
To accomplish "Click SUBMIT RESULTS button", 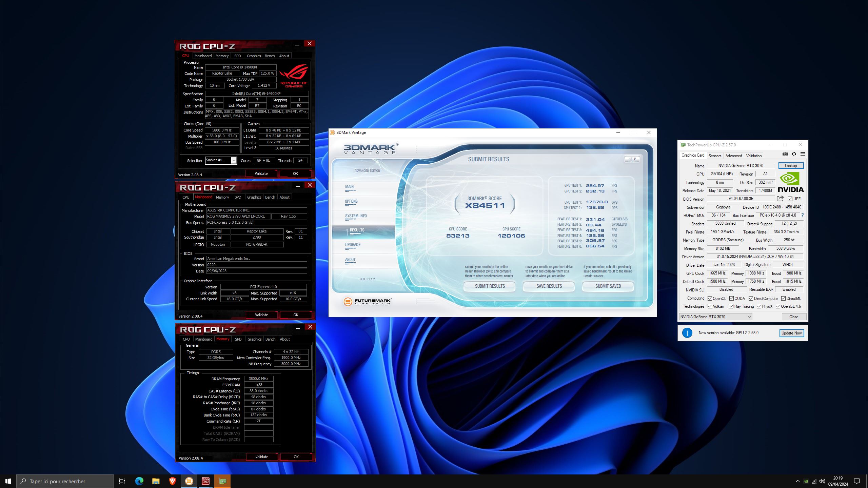I will [x=490, y=286].
